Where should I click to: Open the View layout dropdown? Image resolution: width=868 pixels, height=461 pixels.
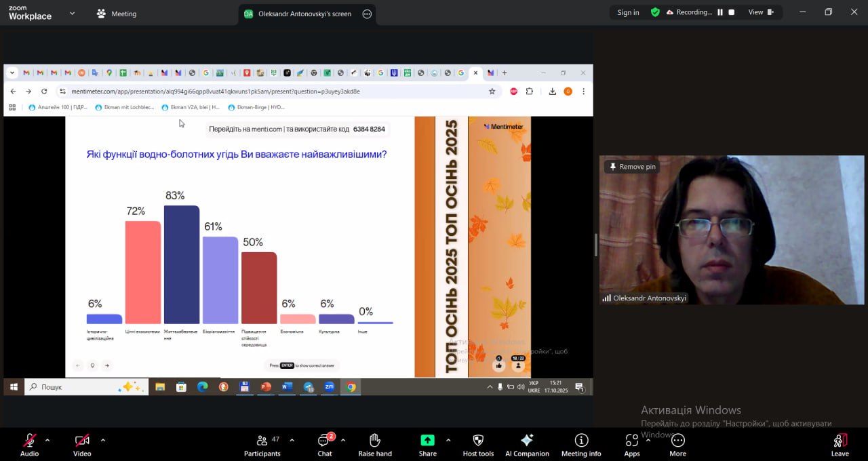click(761, 12)
